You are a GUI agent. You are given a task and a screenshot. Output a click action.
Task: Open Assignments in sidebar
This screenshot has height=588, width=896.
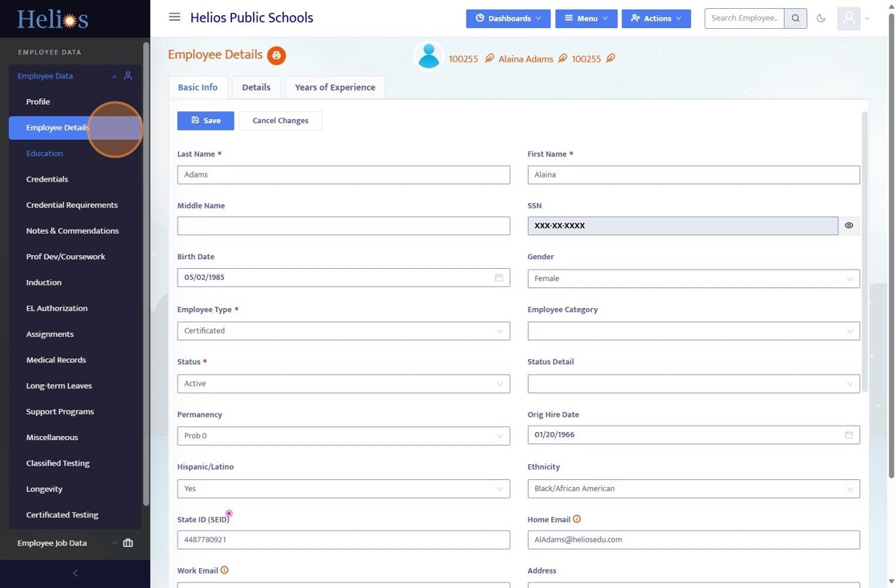(50, 334)
